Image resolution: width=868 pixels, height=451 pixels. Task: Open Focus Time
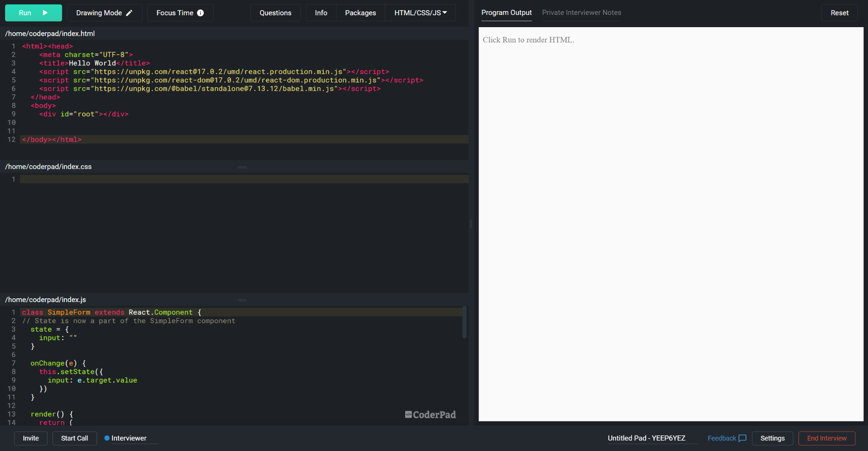pos(180,13)
